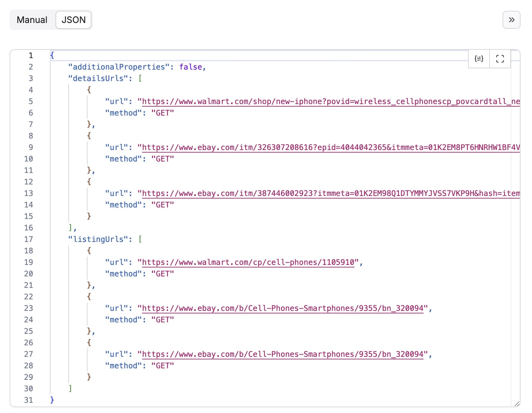The width and height of the screenshot is (532, 413).
Task: Click the "url" key on line 19
Action: click(x=116, y=262)
